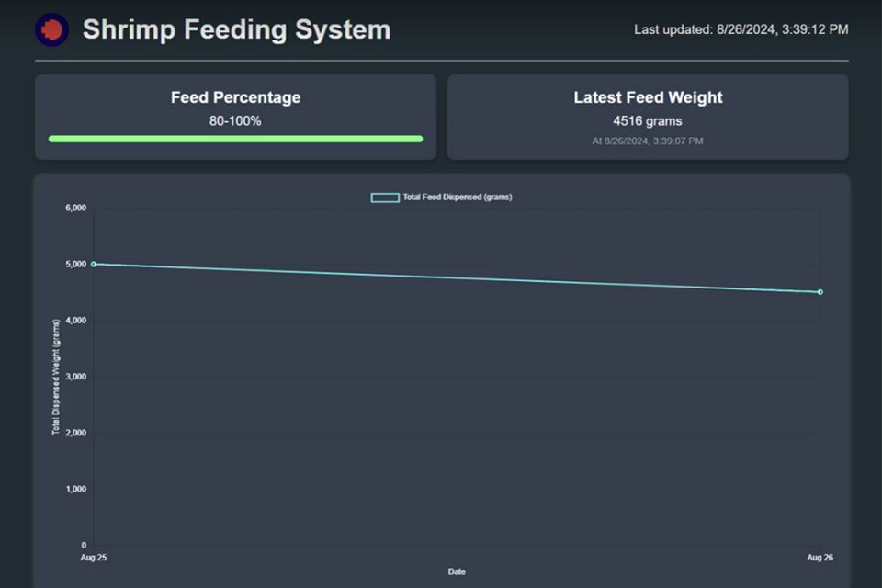Select the Shrimp Feeding System header icon

pos(51,28)
